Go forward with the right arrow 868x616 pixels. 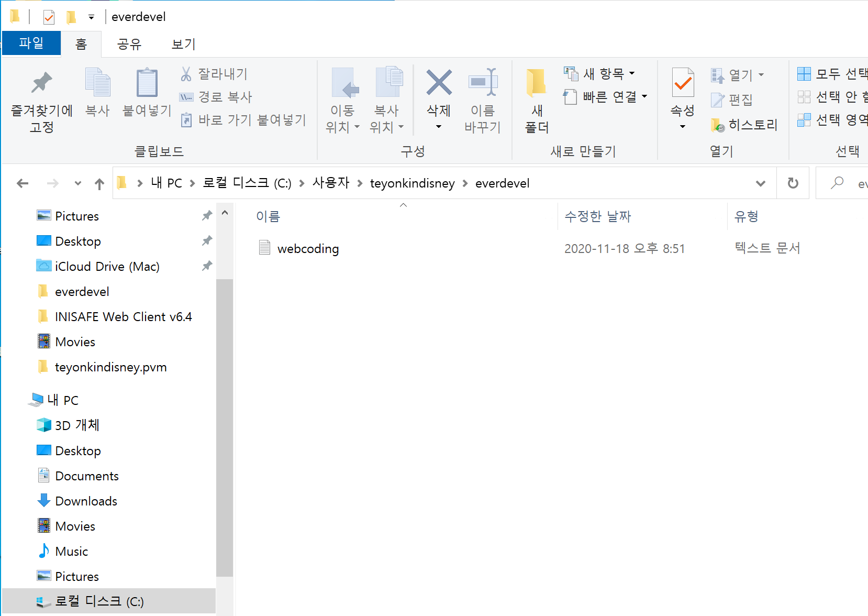pyautogui.click(x=52, y=183)
